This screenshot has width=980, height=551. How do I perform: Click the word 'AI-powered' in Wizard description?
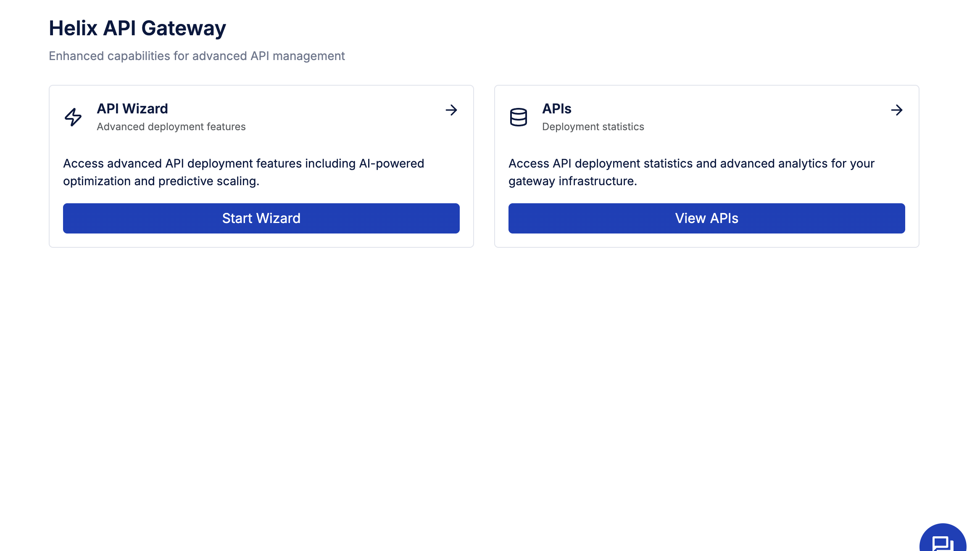click(392, 163)
